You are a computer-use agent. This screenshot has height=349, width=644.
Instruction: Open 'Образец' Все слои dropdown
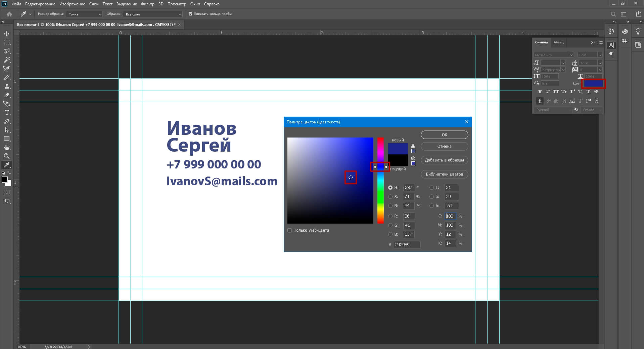pos(153,14)
